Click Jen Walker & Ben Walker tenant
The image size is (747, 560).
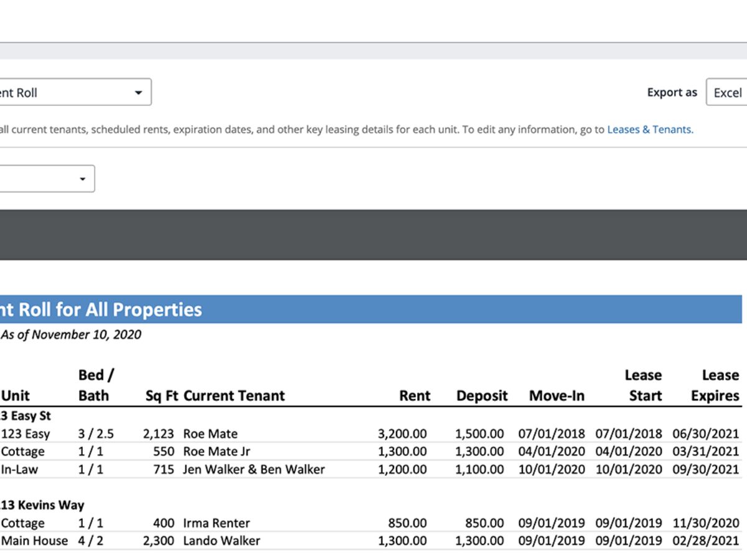(x=254, y=469)
